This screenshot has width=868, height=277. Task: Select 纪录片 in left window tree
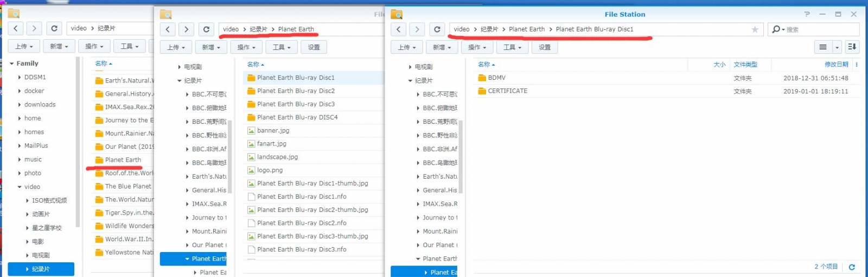41,269
